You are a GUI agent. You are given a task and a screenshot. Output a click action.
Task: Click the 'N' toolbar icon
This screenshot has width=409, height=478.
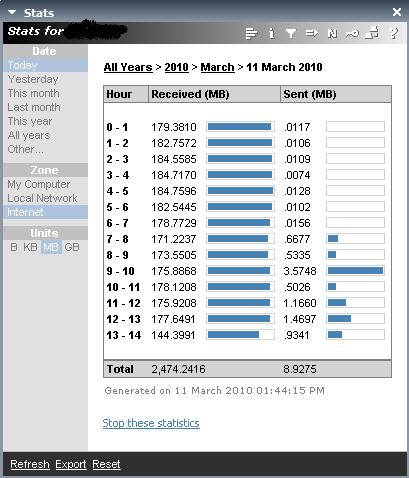[x=332, y=33]
